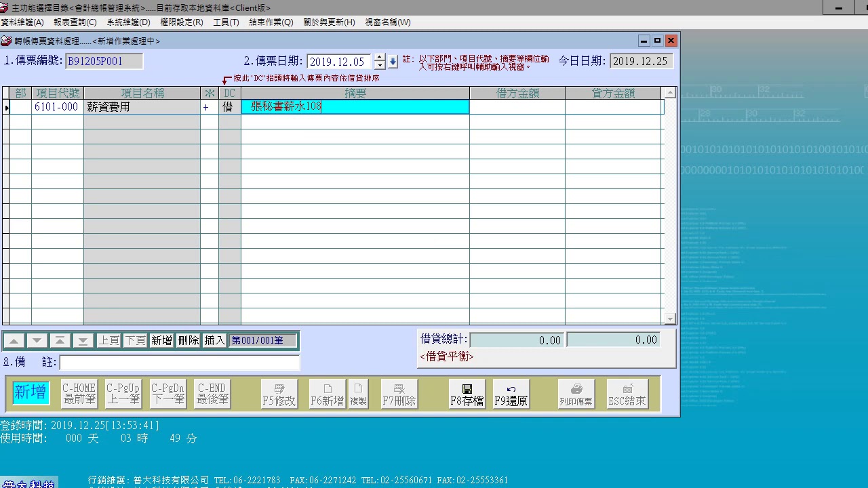Viewport: 868px width, 488px height.
Task: Open the 資料維護(A) menu
Action: click(x=22, y=22)
